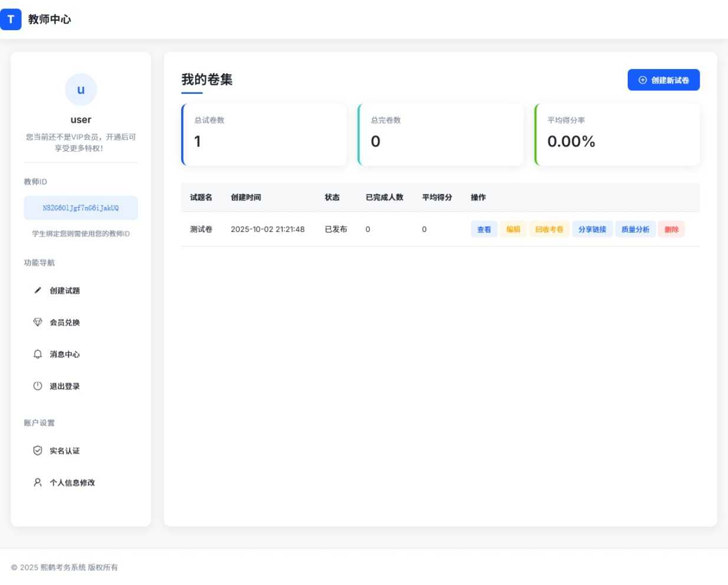Click the 个人信息修改 person icon
Screen dimensions: 728x585
38,482
